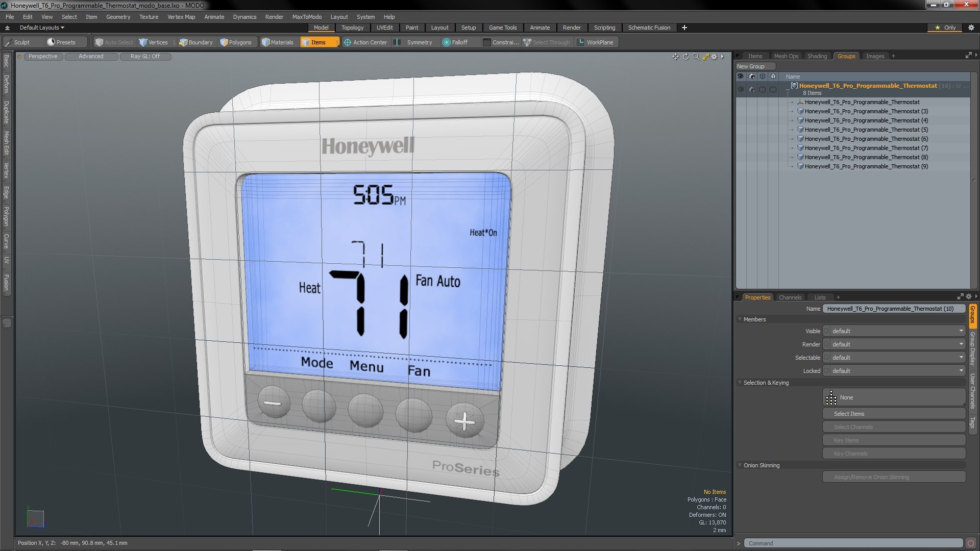Open the Selectable dropdown in Members
The height and width of the screenshot is (551, 980).
pyautogui.click(x=894, y=358)
